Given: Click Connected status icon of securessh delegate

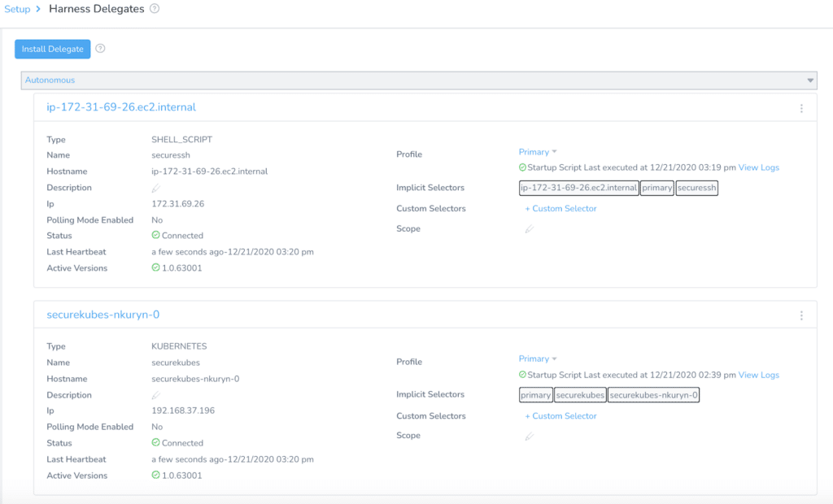Looking at the screenshot, I should click(155, 235).
